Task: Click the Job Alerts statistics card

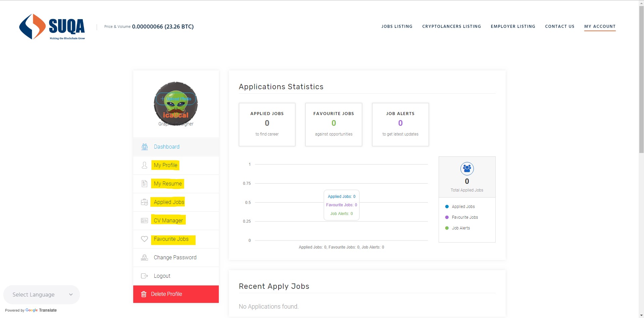Action: point(400,124)
